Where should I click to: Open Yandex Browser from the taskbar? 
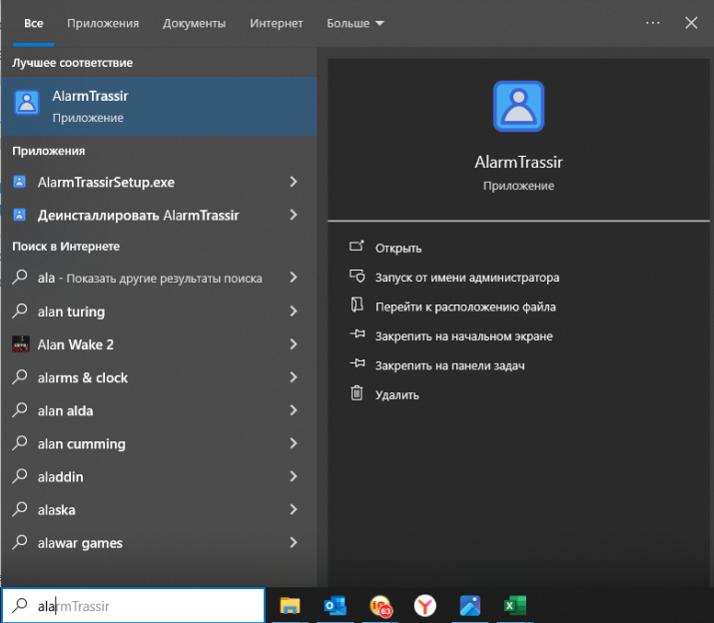click(x=425, y=606)
